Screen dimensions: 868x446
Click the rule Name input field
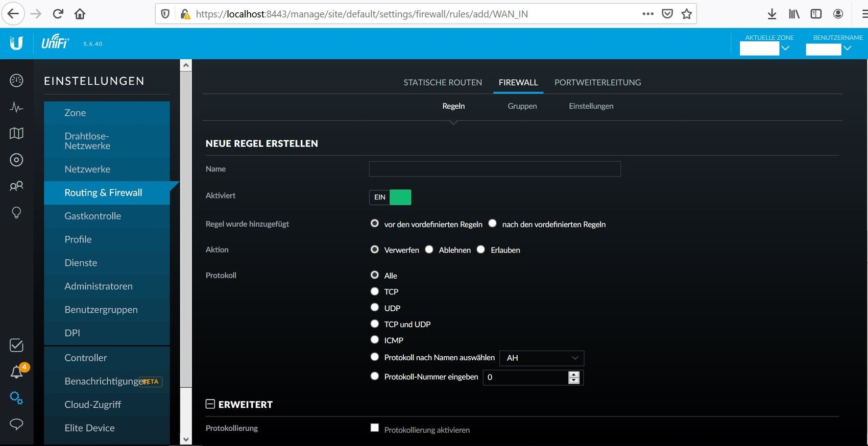tap(494, 169)
